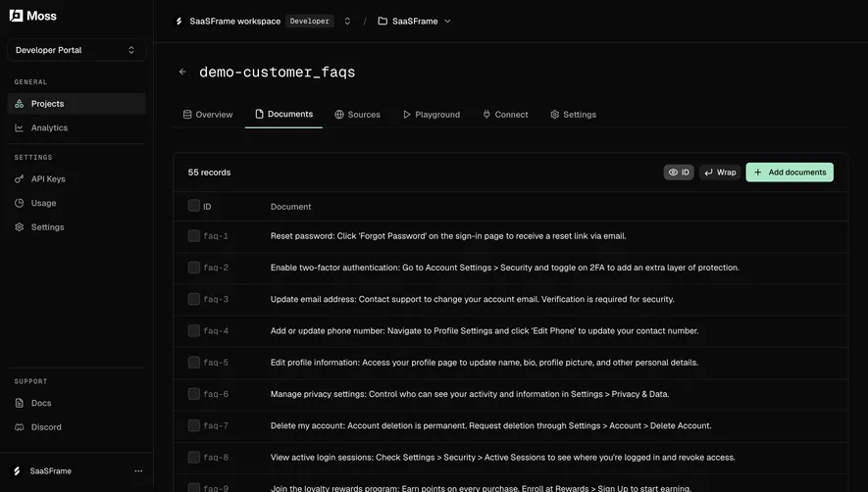Click the Connect tab plug icon

(x=486, y=115)
